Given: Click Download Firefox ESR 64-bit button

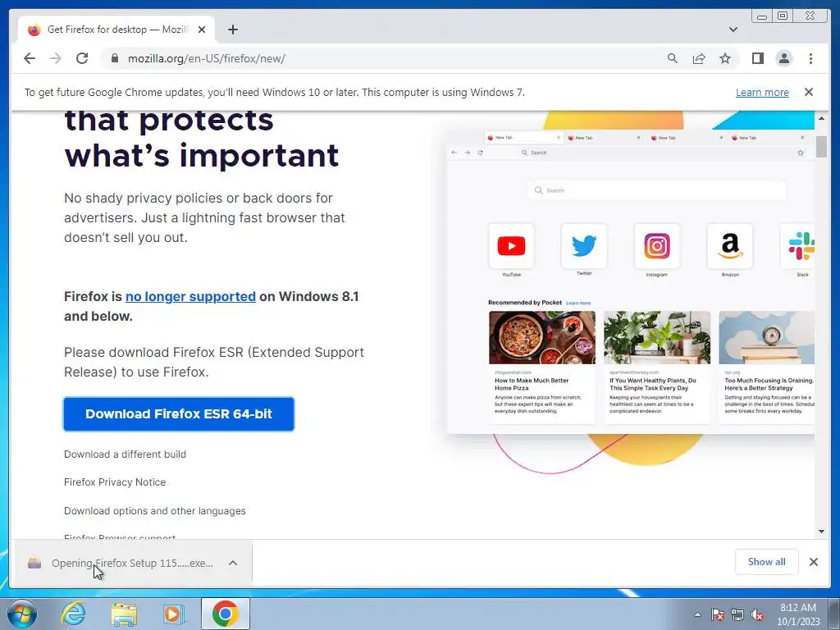Looking at the screenshot, I should pos(179,413).
